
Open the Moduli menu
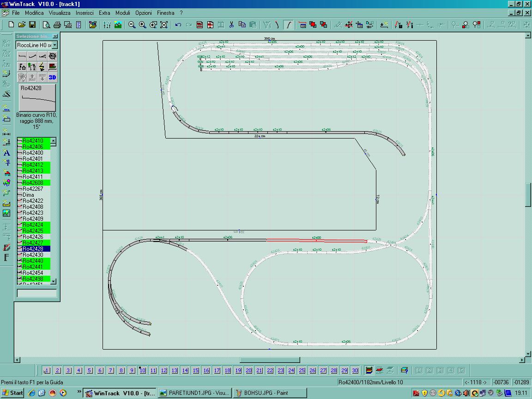(x=123, y=13)
